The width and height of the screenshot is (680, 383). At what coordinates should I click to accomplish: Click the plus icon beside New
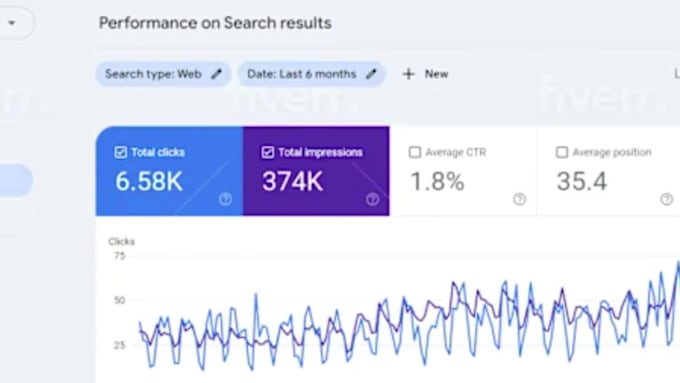(x=408, y=74)
